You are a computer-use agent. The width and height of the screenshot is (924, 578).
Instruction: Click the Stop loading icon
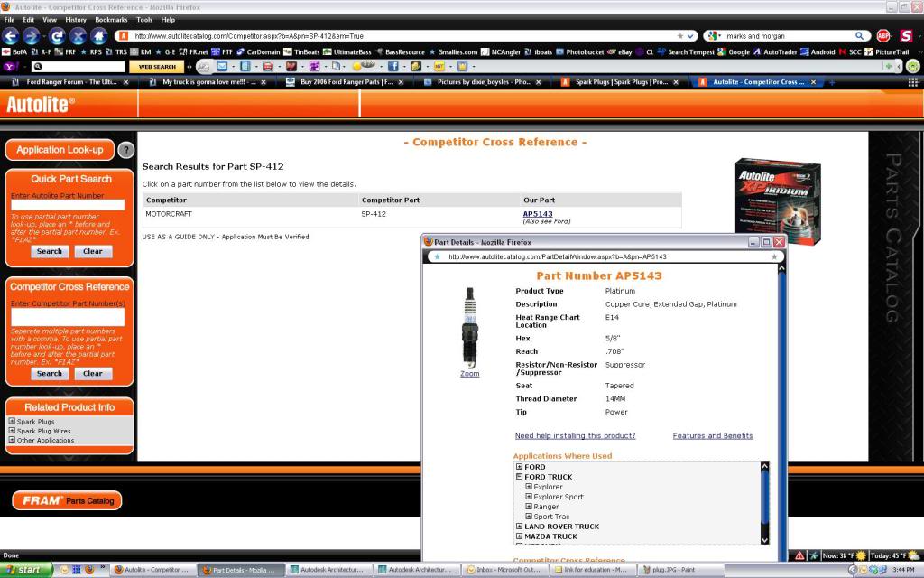click(x=78, y=36)
